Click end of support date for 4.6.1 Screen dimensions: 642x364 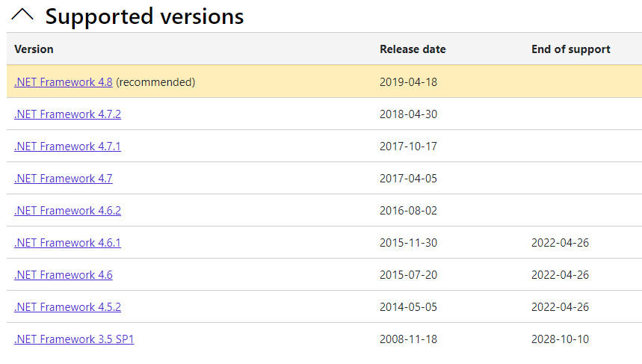560,243
